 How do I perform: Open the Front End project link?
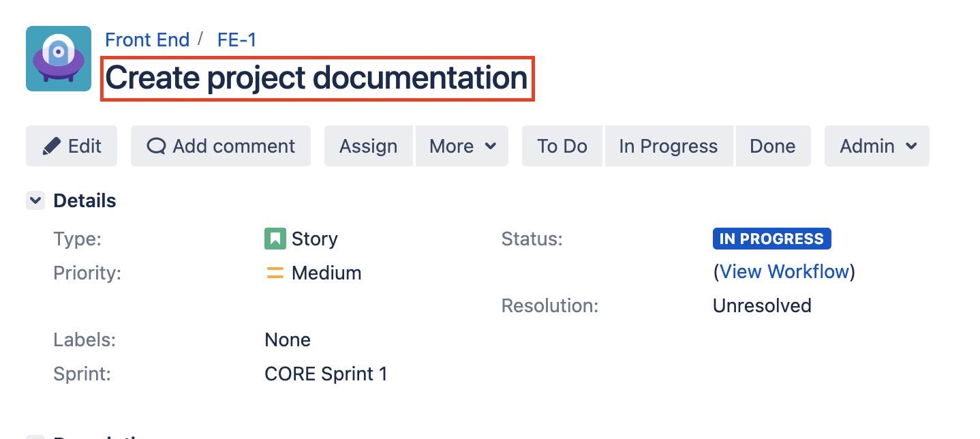click(x=147, y=40)
